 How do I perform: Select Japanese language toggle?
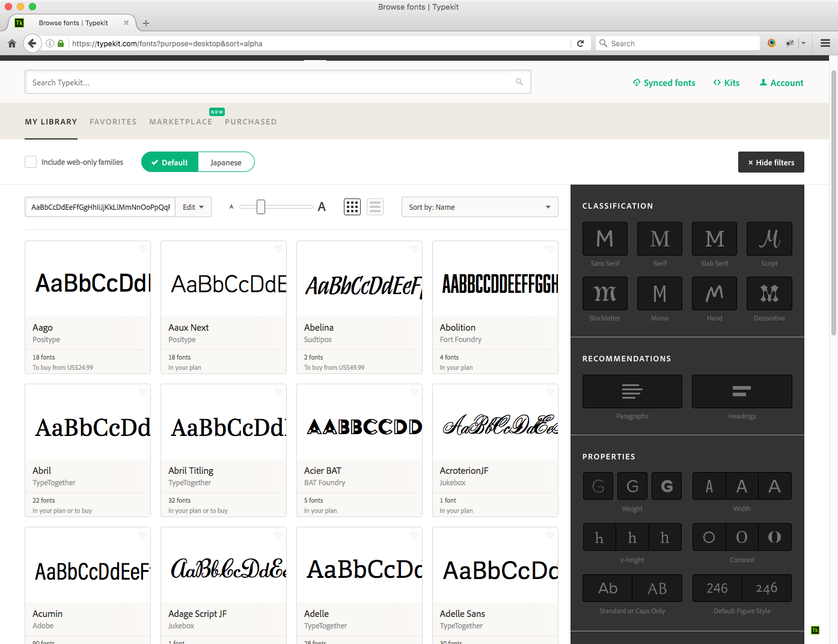point(226,162)
